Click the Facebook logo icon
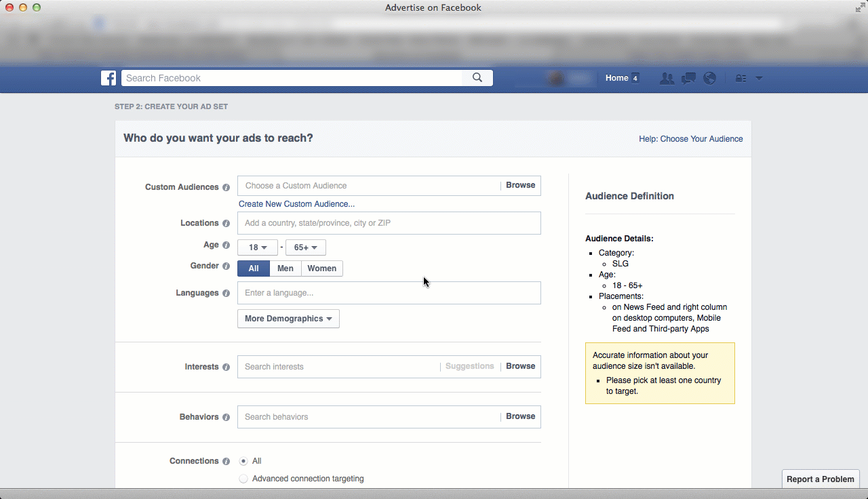 click(x=108, y=78)
